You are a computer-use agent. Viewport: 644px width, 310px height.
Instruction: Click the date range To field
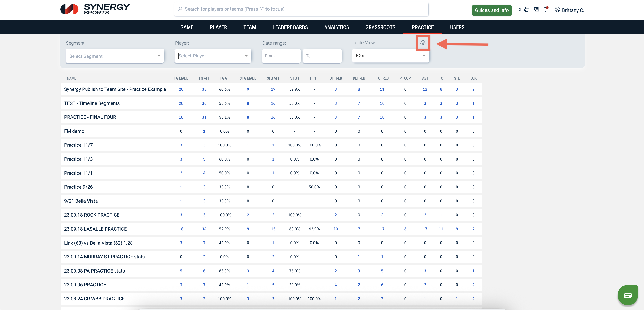click(x=322, y=56)
